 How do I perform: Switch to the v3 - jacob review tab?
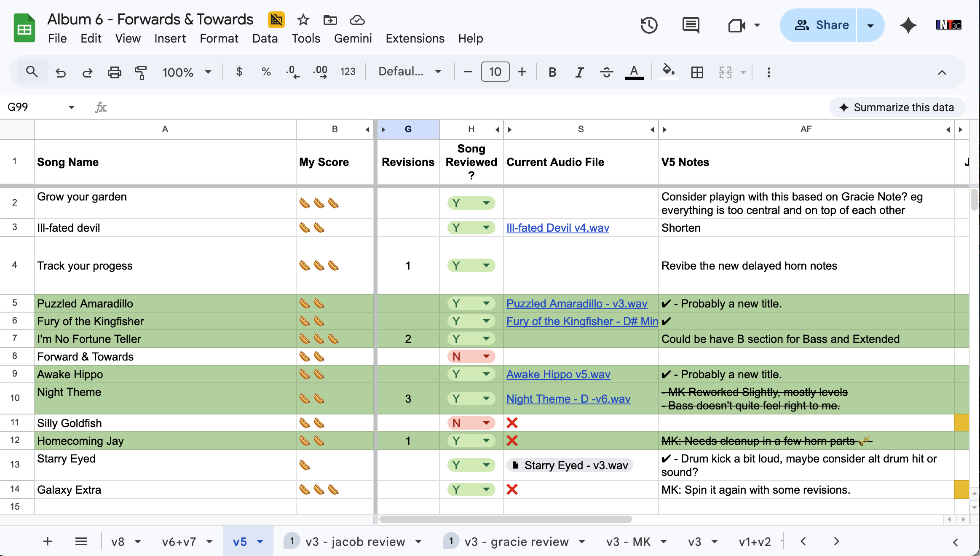coord(355,541)
